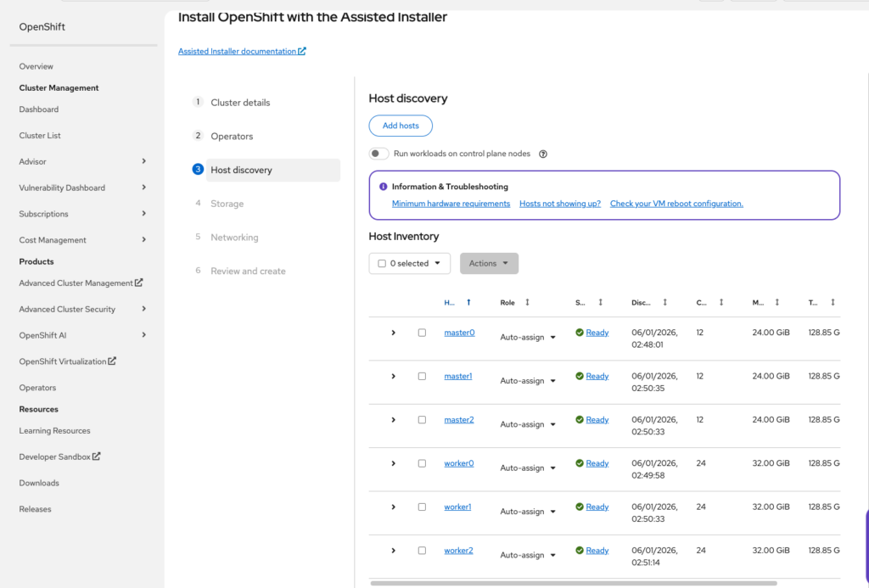869x588 pixels.
Task: Expand the master0 host row details
Action: (393, 333)
